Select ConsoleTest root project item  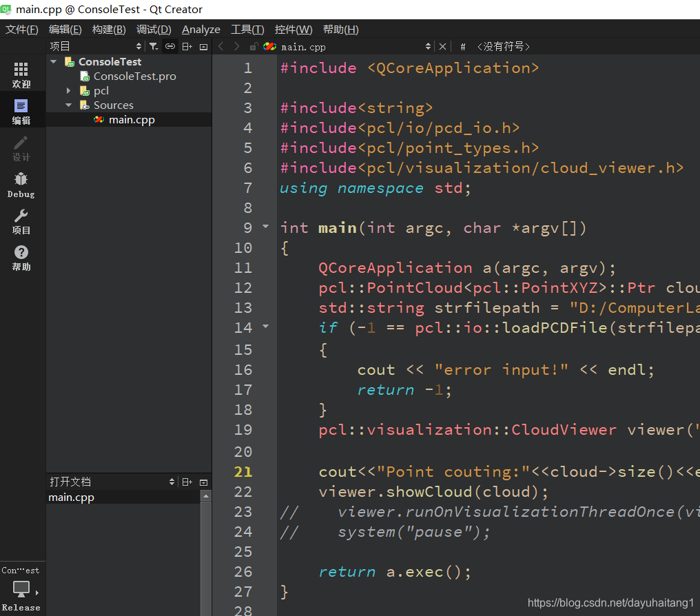[110, 61]
